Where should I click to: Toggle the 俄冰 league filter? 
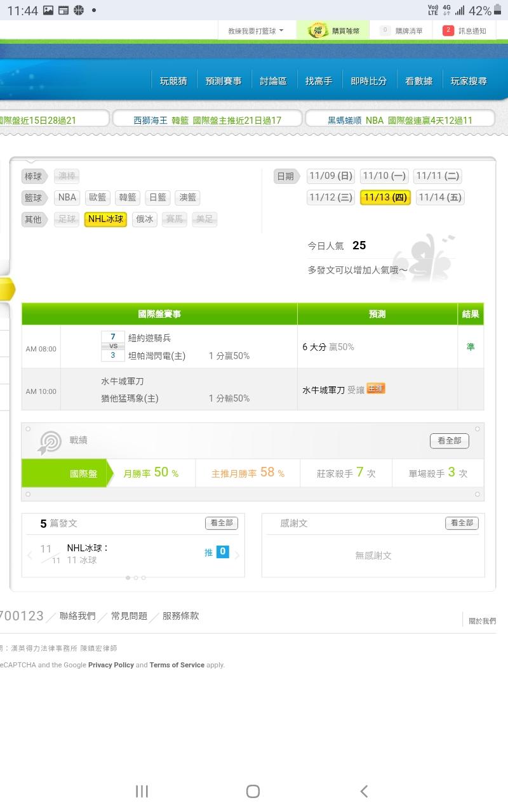pyautogui.click(x=144, y=219)
